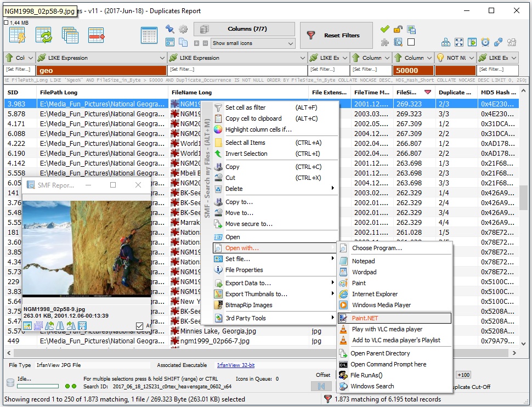The height and width of the screenshot is (407, 532).
Task: Click the +100 offset button
Action: (463, 375)
